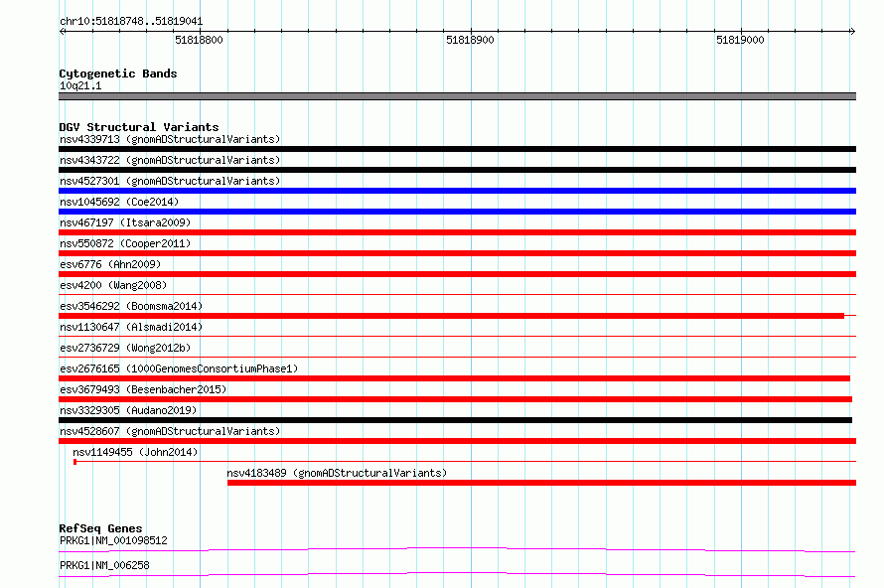The image size is (884, 588).
Task: Open variant esv3679493 (Besenbacher2015) label
Action: (x=143, y=389)
